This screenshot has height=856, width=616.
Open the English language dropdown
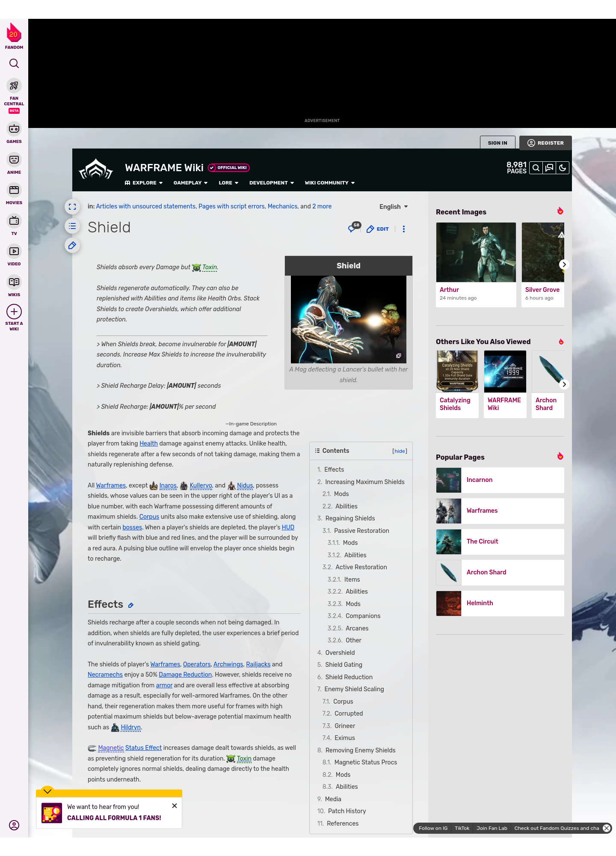[x=394, y=207]
